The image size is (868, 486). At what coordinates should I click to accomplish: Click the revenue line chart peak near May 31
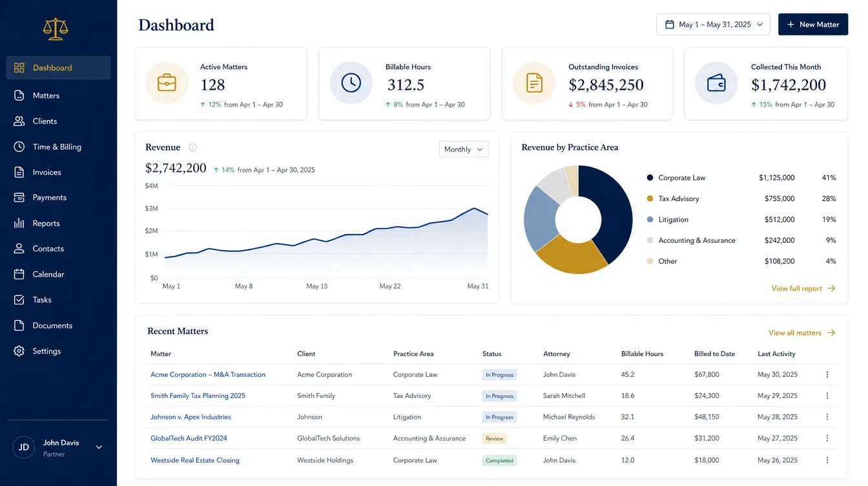[x=473, y=208]
